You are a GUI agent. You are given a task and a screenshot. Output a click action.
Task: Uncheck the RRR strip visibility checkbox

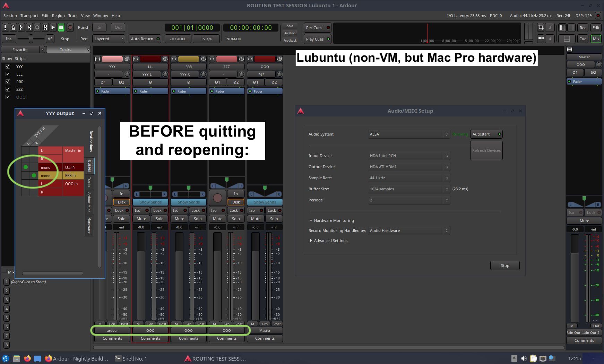[8, 82]
